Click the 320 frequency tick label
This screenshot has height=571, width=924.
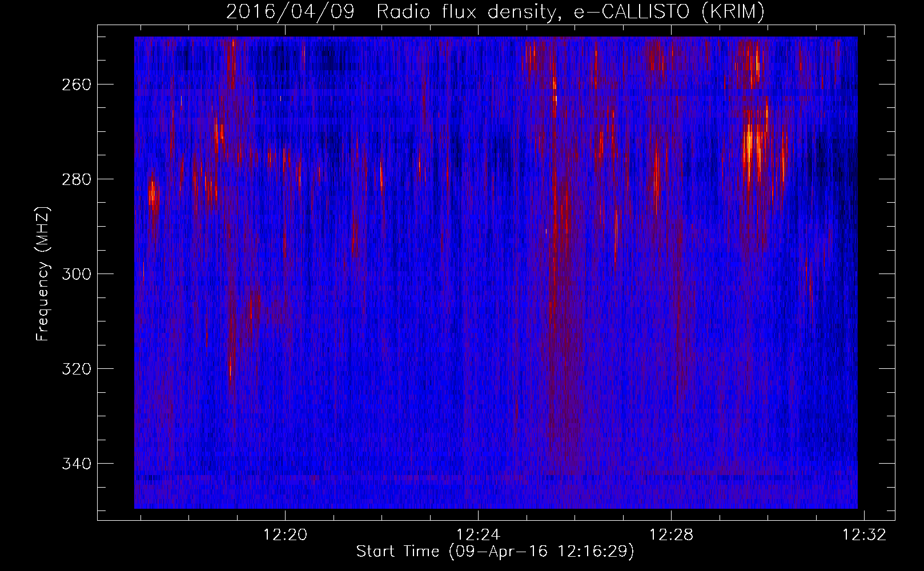(76, 369)
